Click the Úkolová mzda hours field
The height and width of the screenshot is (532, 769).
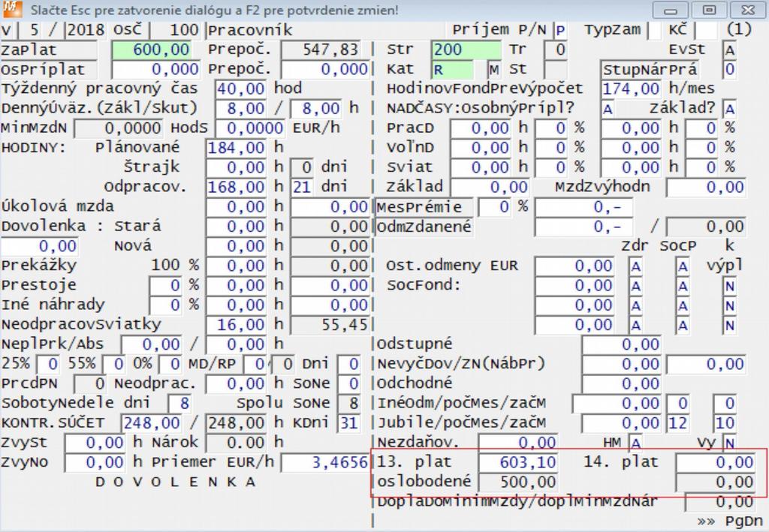tap(237, 207)
